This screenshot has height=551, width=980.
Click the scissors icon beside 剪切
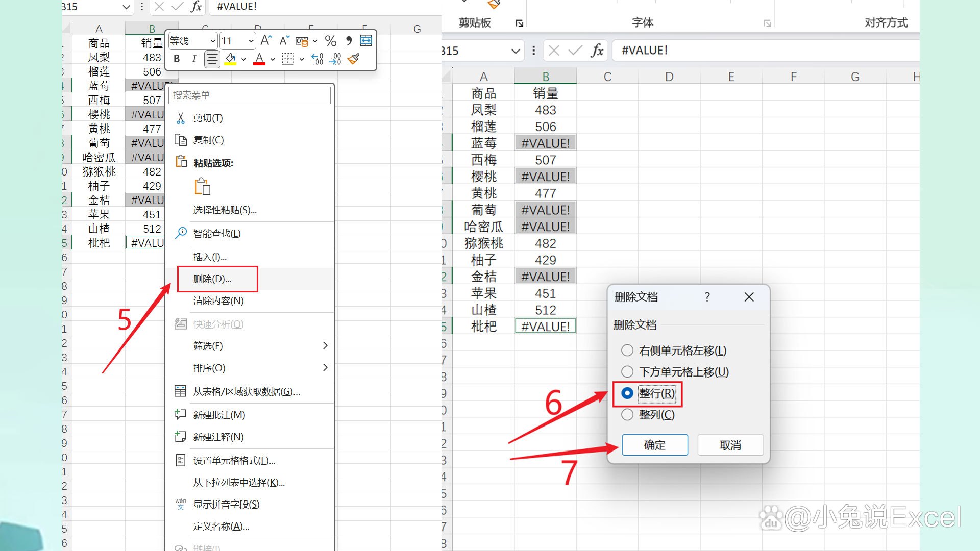(x=180, y=118)
